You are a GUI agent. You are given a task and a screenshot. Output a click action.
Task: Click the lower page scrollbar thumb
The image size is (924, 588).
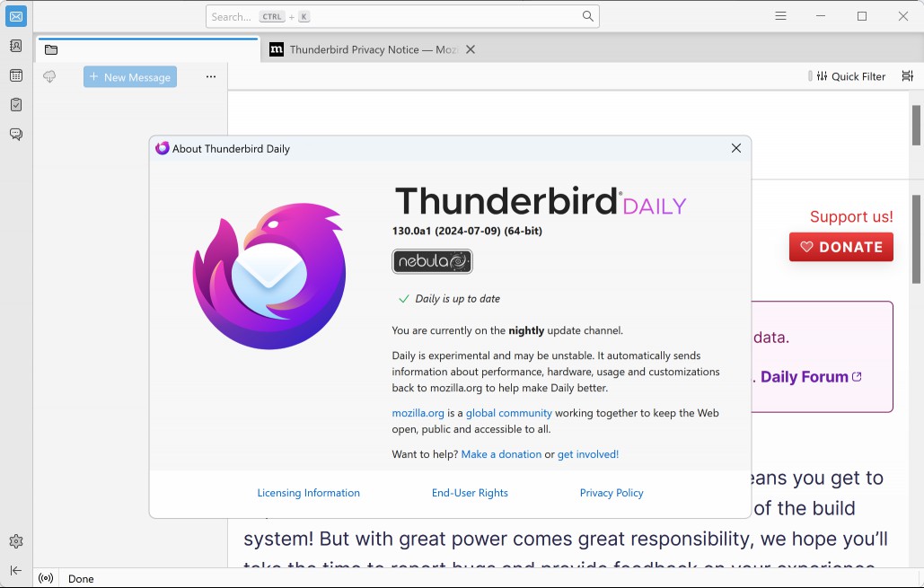[916, 241]
